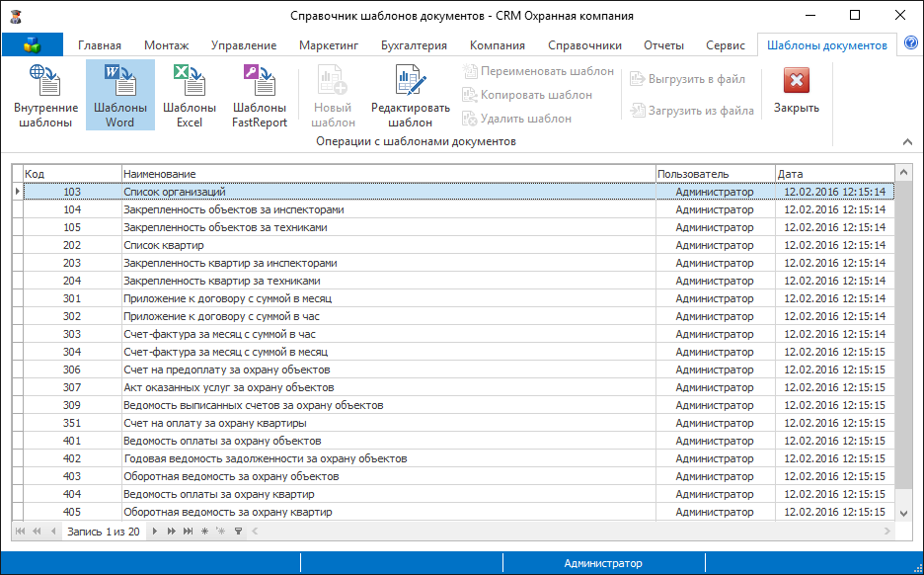924x575 pixels.
Task: Open Внутренние шаблоны templates
Action: 46,95
